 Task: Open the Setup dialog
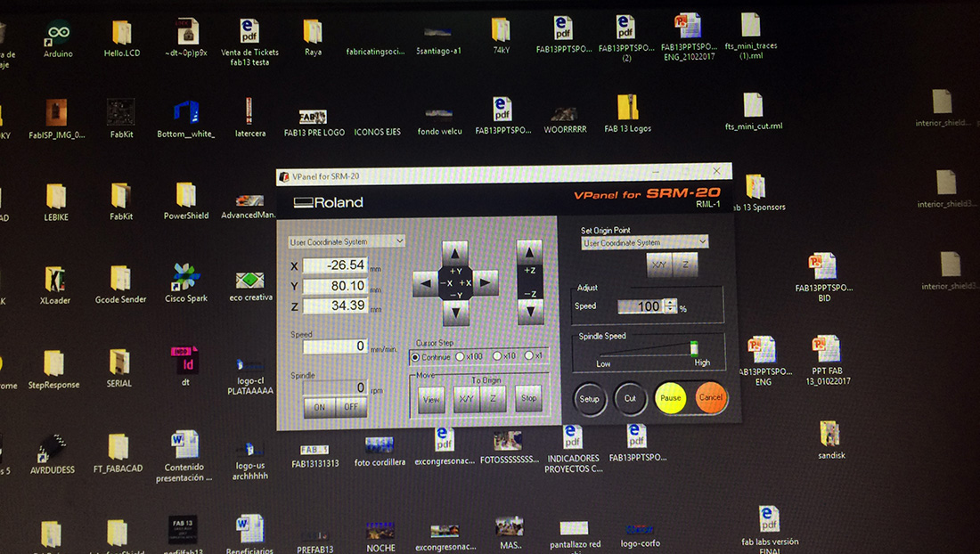click(x=590, y=399)
